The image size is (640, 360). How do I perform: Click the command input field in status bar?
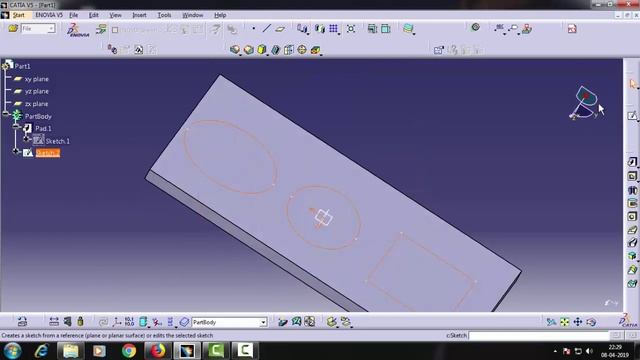pyautogui.click(x=538, y=336)
